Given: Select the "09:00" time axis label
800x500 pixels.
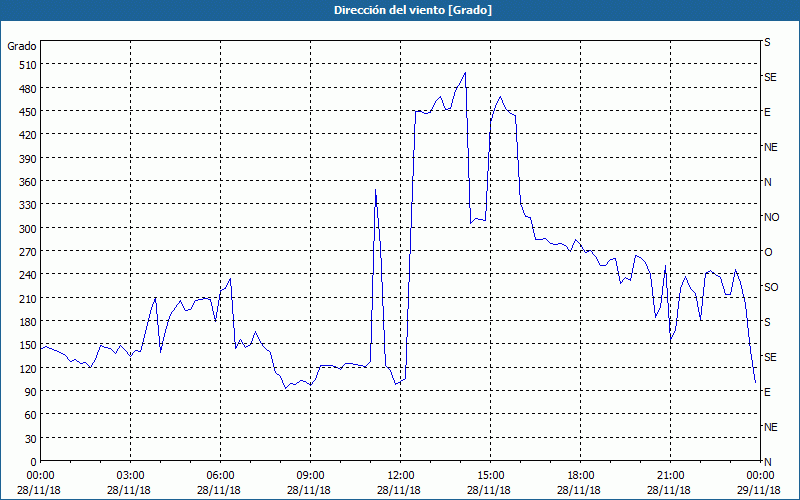Looking at the screenshot, I should [310, 476].
